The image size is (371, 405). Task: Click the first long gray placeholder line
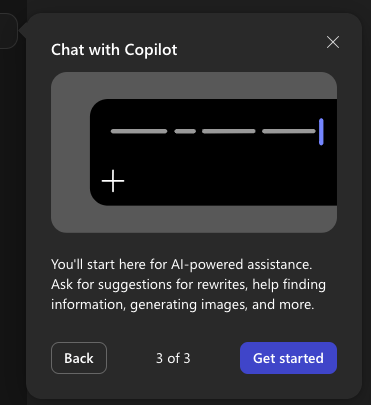click(139, 131)
